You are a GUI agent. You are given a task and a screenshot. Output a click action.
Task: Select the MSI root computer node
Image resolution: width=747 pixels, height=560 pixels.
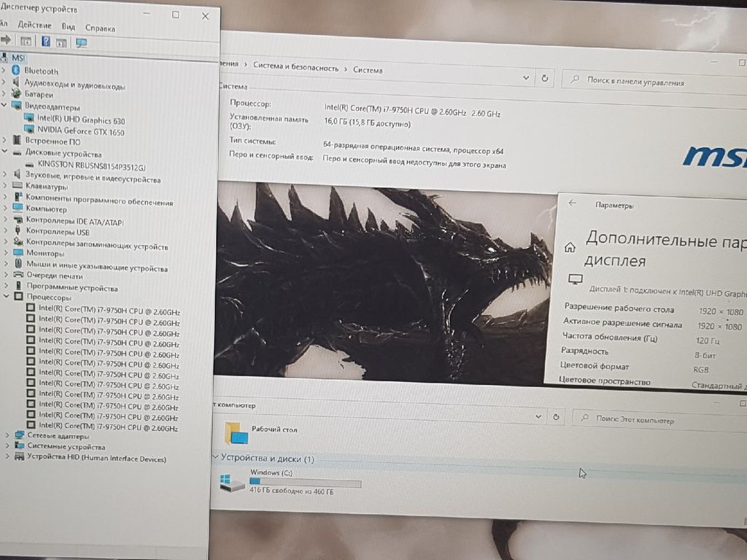click(x=18, y=58)
